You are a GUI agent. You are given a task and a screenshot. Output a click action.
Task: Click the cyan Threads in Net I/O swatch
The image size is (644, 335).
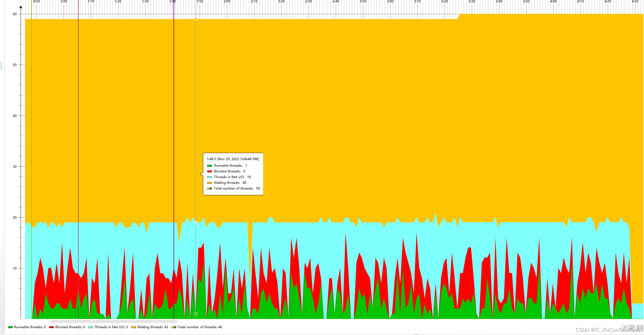91,327
